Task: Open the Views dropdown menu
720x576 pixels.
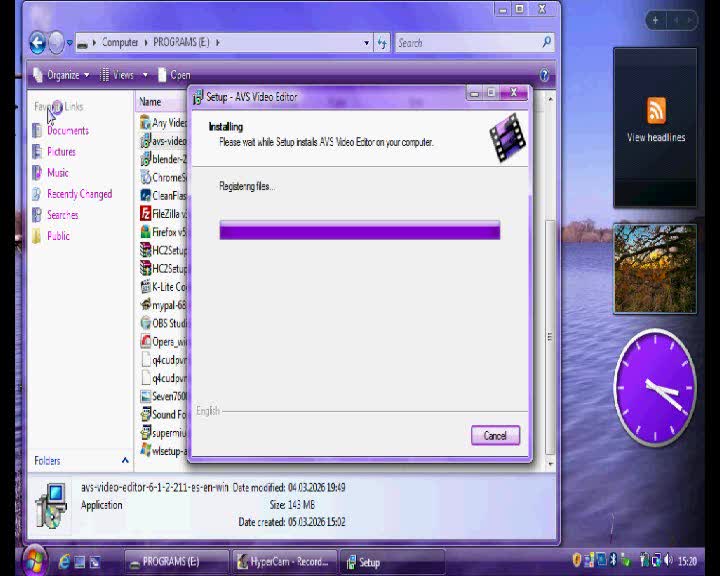Action: pyautogui.click(x=123, y=75)
